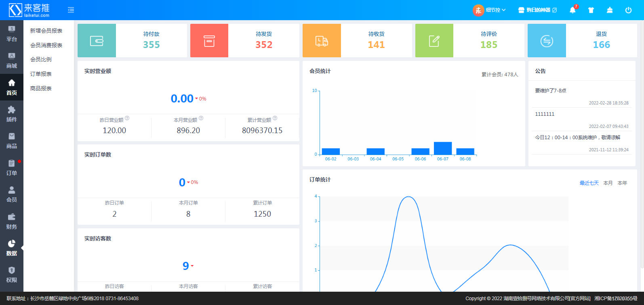Open 订单 in the left sidebar
The height and width of the screenshot is (305, 644).
[12, 168]
